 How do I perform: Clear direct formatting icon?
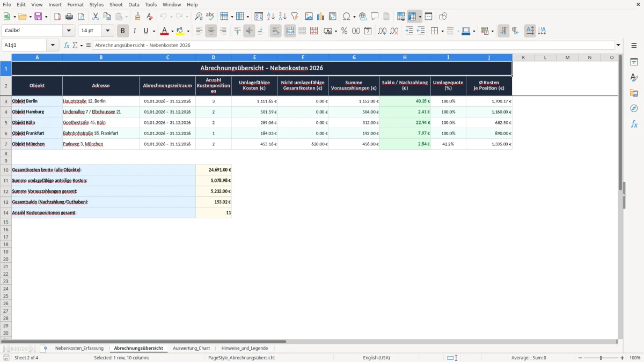click(x=149, y=17)
